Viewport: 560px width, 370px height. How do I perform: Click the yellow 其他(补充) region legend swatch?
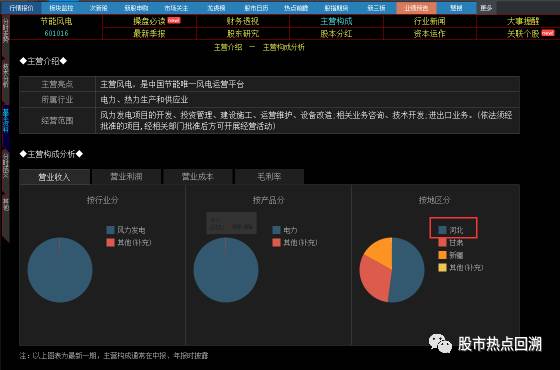442,268
